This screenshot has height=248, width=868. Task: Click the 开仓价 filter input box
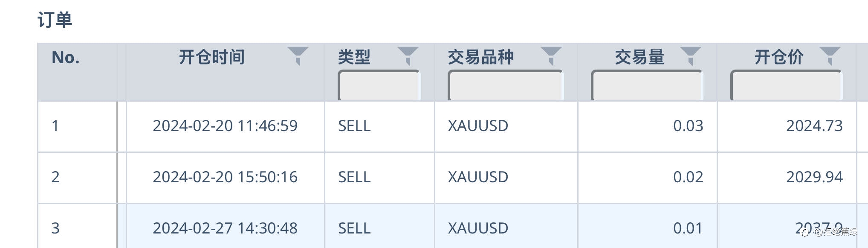pyautogui.click(x=786, y=85)
